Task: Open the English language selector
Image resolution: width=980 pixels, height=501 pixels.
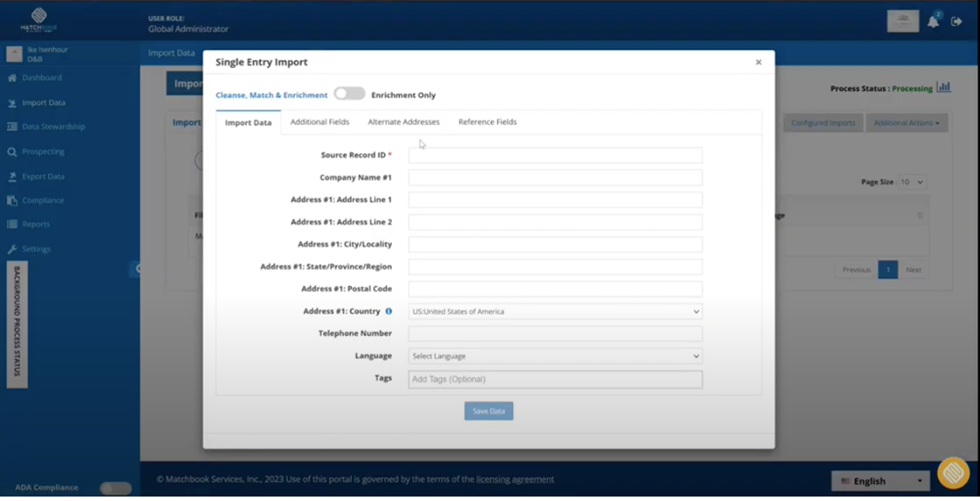Action: 880,481
